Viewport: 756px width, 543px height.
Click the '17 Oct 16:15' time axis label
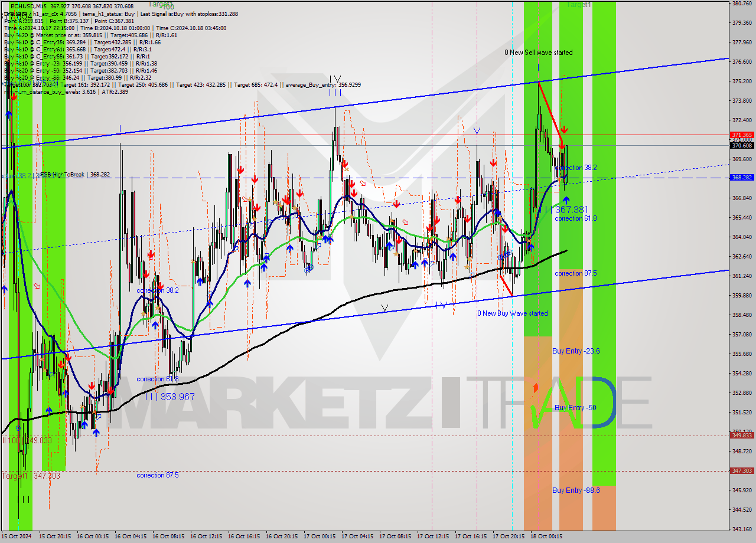pos(471,537)
